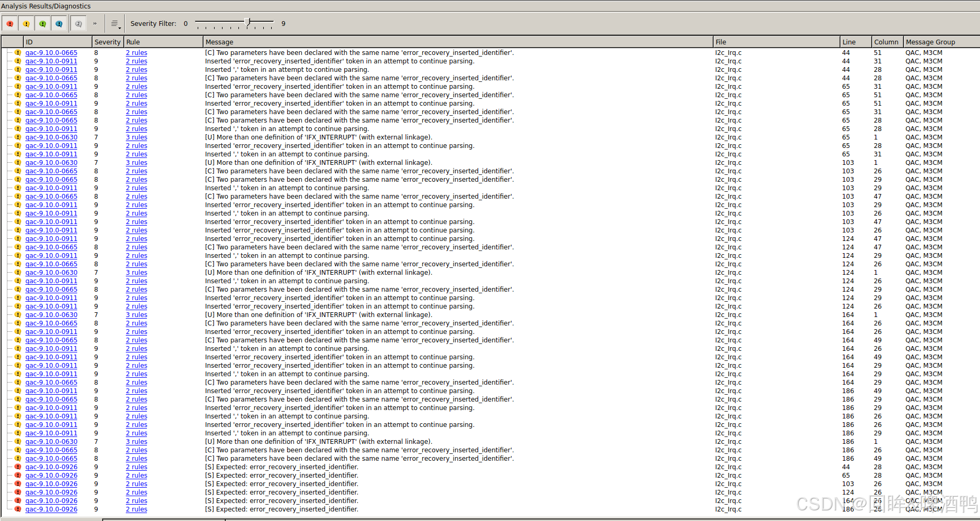Open the list display mode dropdown

[115, 24]
